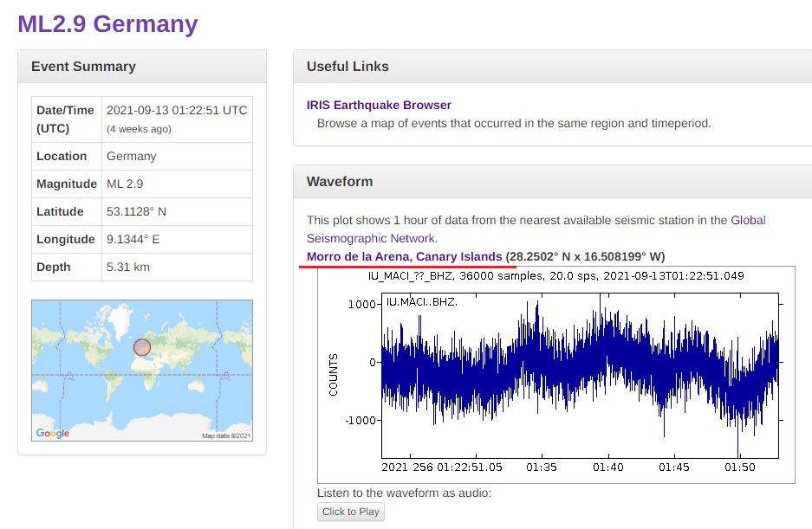The image size is (812, 529).
Task: Select the Date/Time (UTC) row label
Action: click(65, 119)
